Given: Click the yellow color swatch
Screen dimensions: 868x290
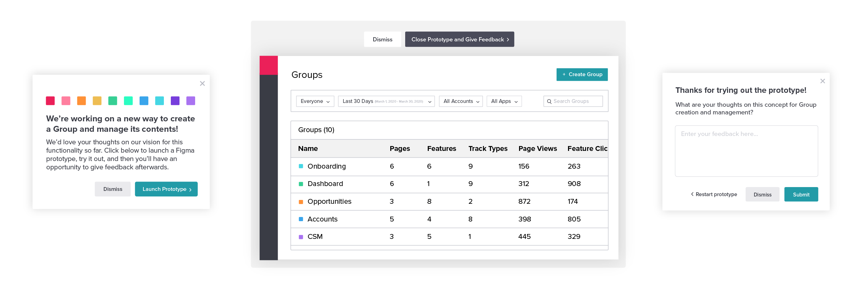Looking at the screenshot, I should point(97,101).
